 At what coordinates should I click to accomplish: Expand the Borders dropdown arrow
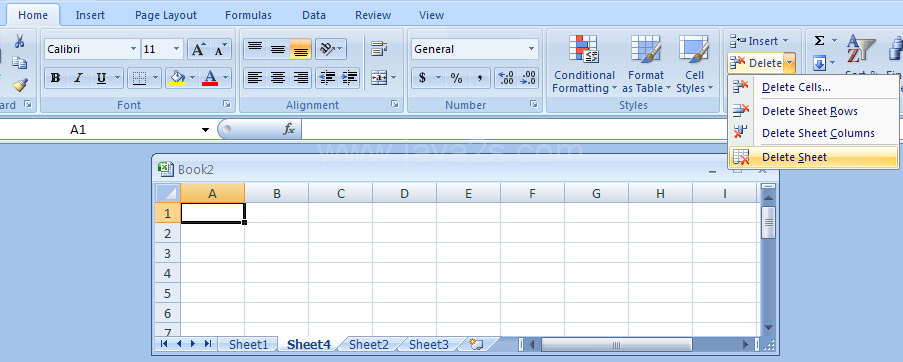(155, 78)
